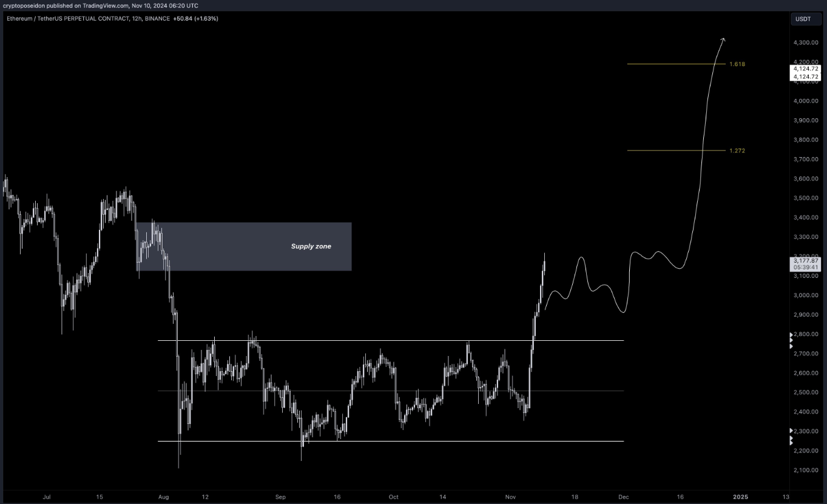
Task: Select the 1.618 Fibonacci level label
Action: 737,64
